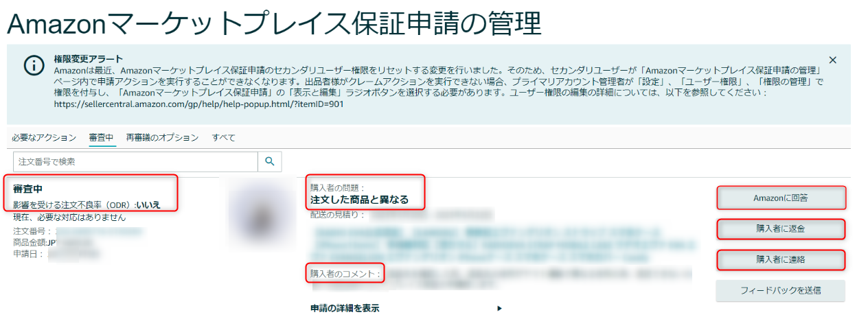This screenshot has height=330, width=868.
Task: Show the すべて tab
Action: 224,138
